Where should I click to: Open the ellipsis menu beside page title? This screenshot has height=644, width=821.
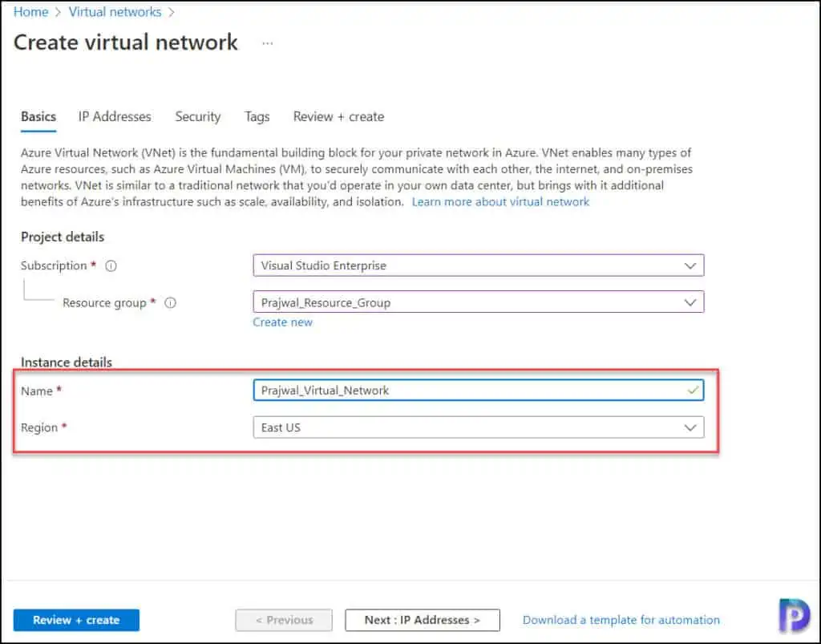point(268,43)
